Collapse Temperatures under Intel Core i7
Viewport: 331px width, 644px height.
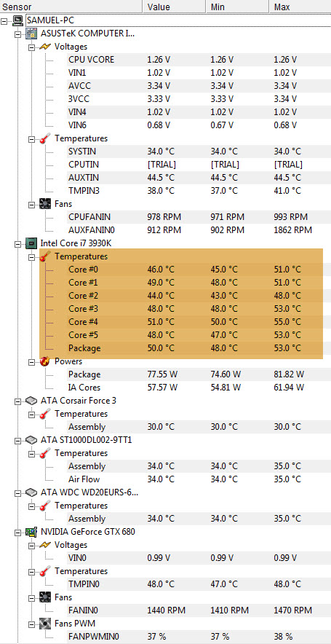[x=31, y=256]
